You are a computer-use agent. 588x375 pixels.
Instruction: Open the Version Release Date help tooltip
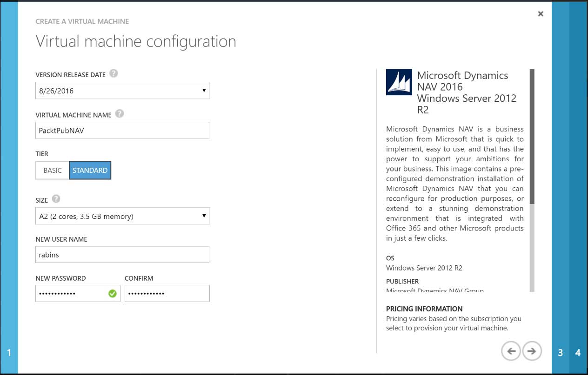tap(114, 73)
